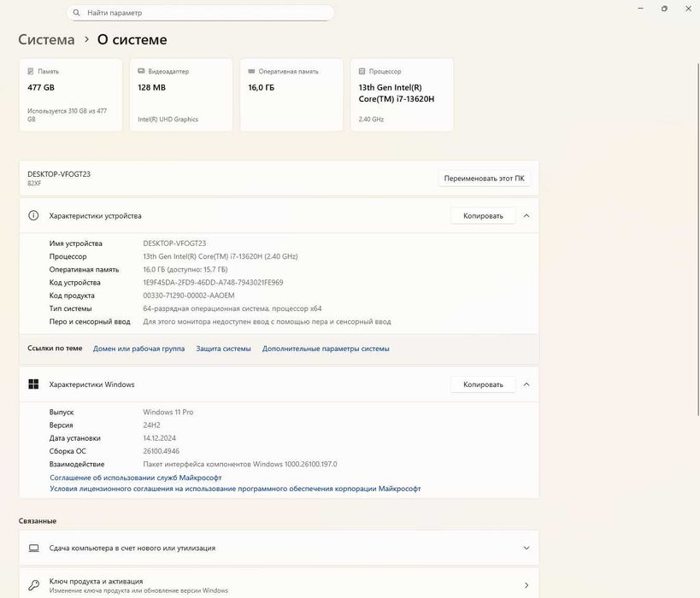Viewport: 700px width, 598px height.
Task: Click the display adapter icon by "Видеоадаптер"
Action: coord(141,71)
